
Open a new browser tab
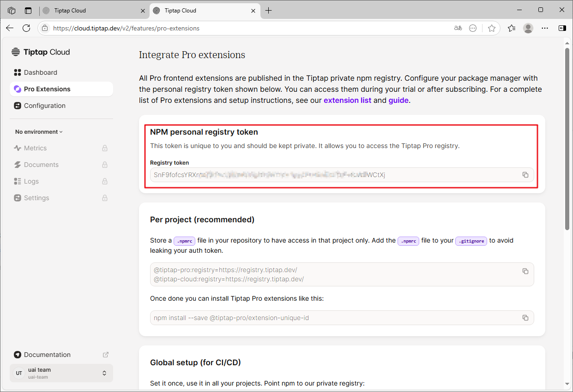click(x=269, y=11)
